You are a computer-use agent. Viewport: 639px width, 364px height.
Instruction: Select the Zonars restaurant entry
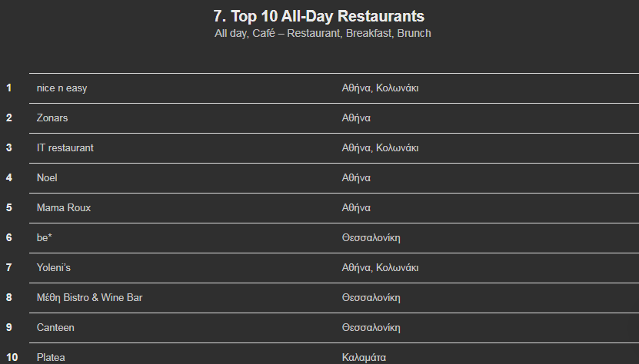point(52,117)
